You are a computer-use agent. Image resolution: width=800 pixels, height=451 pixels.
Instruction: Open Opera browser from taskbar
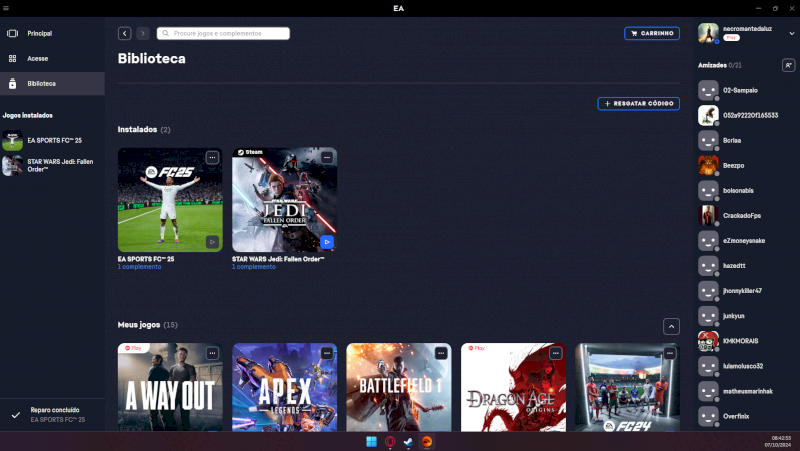pyautogui.click(x=390, y=441)
